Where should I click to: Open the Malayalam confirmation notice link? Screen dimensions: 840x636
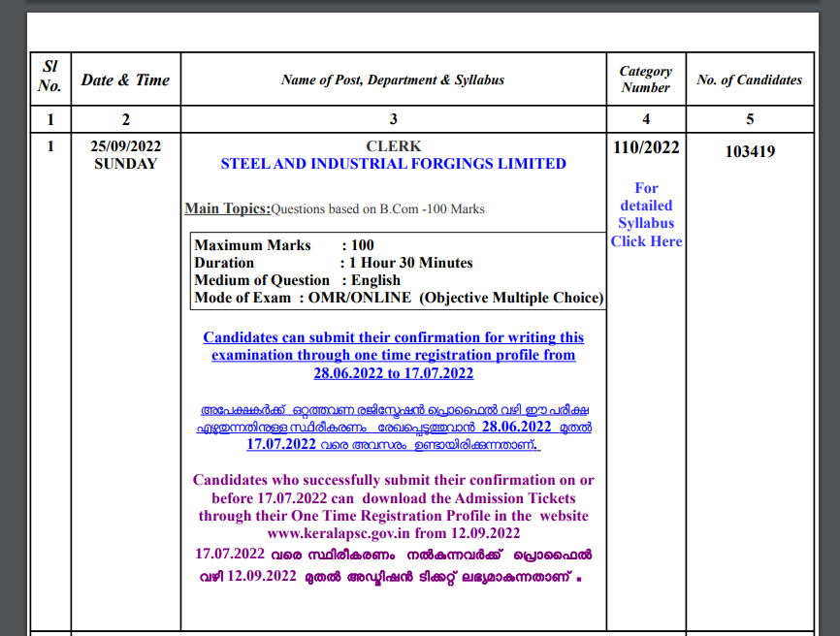pyautogui.click(x=394, y=428)
